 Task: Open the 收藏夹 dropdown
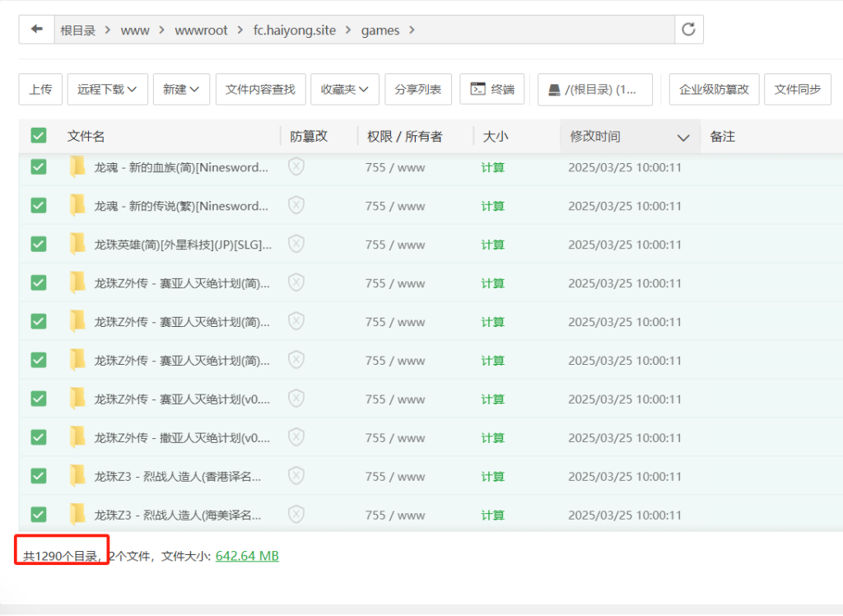click(x=344, y=89)
